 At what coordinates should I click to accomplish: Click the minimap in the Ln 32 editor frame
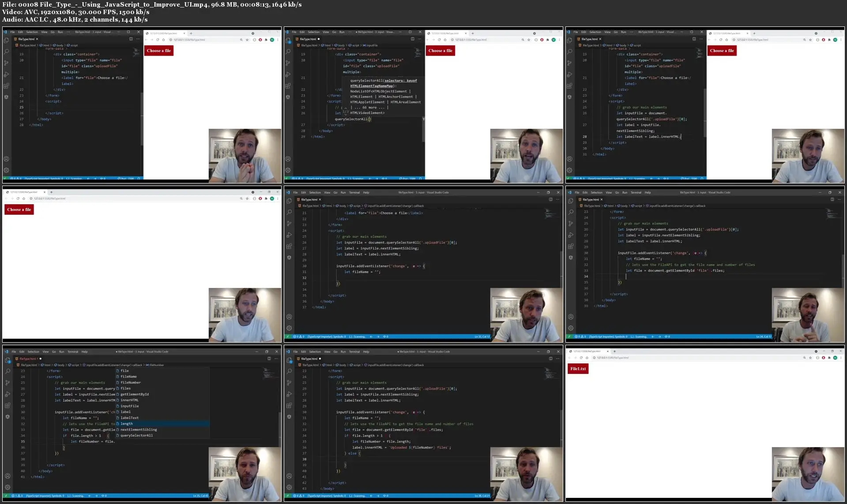[x=550, y=213]
